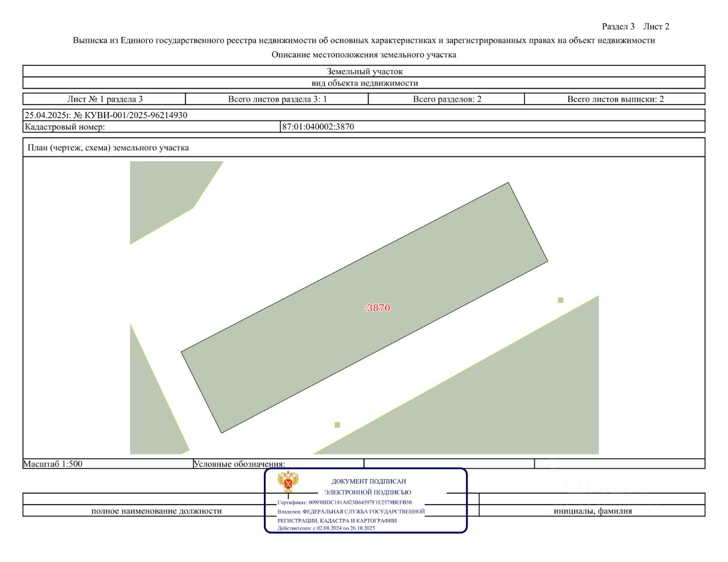Click the small green square marker right of the parcel

(x=561, y=300)
